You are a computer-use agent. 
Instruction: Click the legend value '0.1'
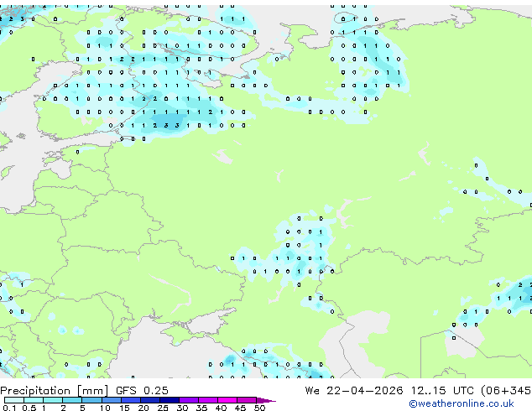[9, 408]
